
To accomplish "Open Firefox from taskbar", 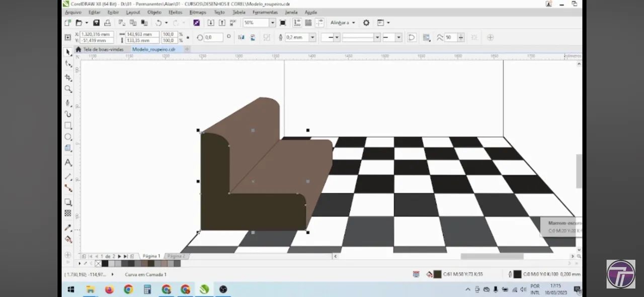I will click(109, 289).
